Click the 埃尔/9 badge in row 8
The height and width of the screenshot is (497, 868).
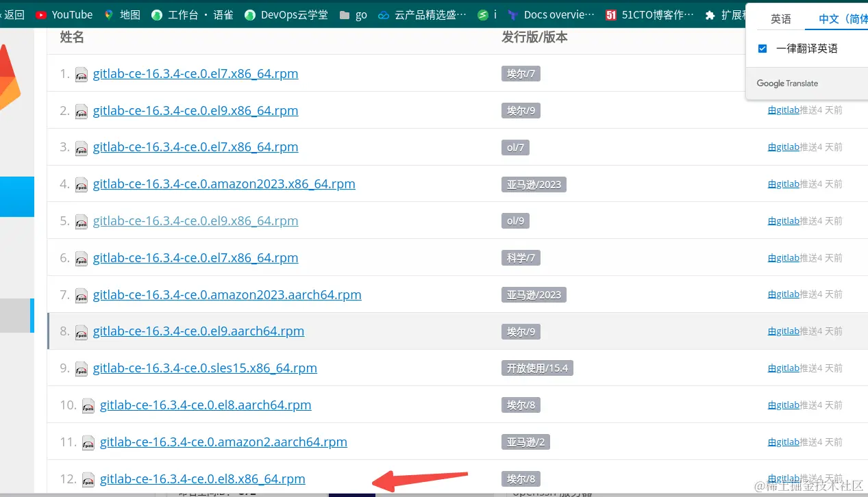tap(521, 331)
